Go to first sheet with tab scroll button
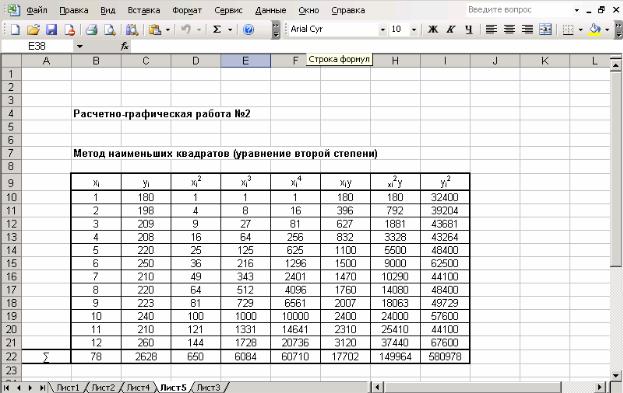 click(6, 387)
